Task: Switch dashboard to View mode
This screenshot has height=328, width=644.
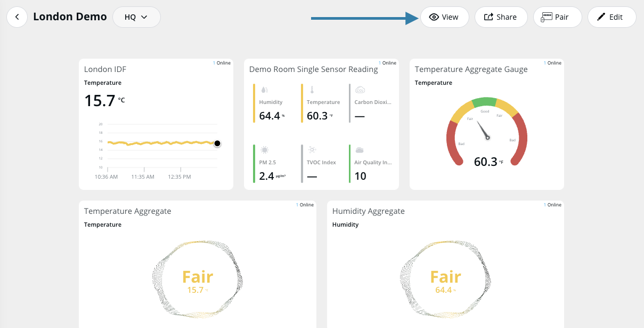Action: 444,17
